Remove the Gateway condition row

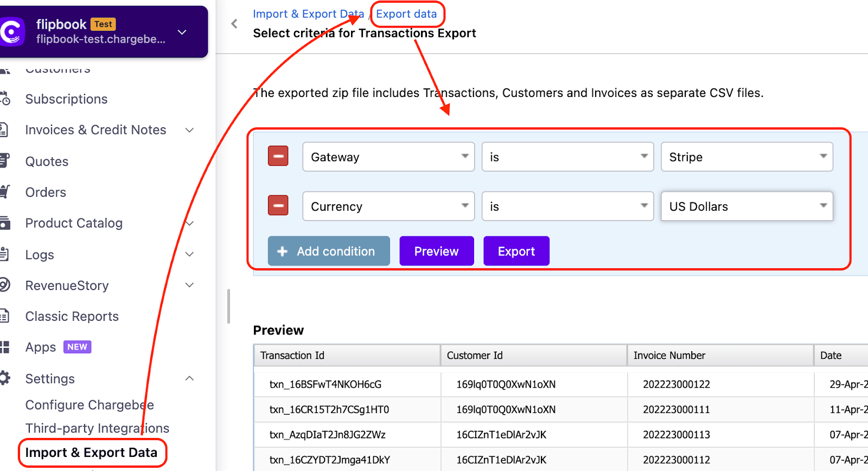coord(278,156)
